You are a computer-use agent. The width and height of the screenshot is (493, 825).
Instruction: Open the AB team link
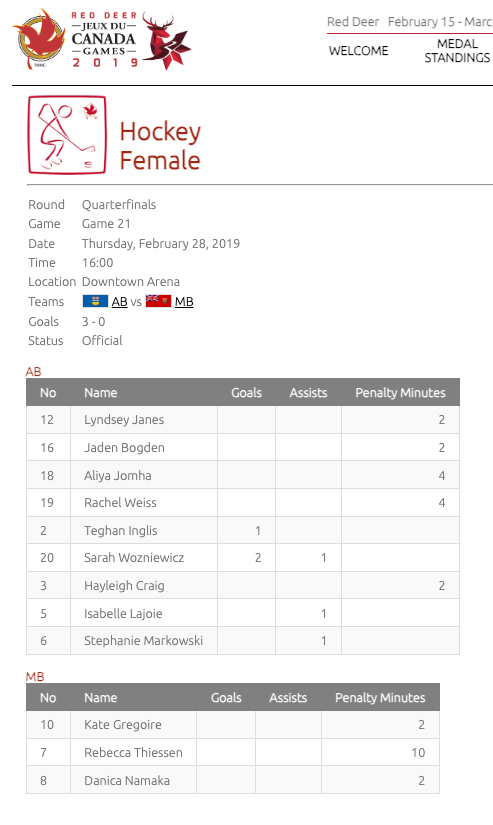click(119, 301)
